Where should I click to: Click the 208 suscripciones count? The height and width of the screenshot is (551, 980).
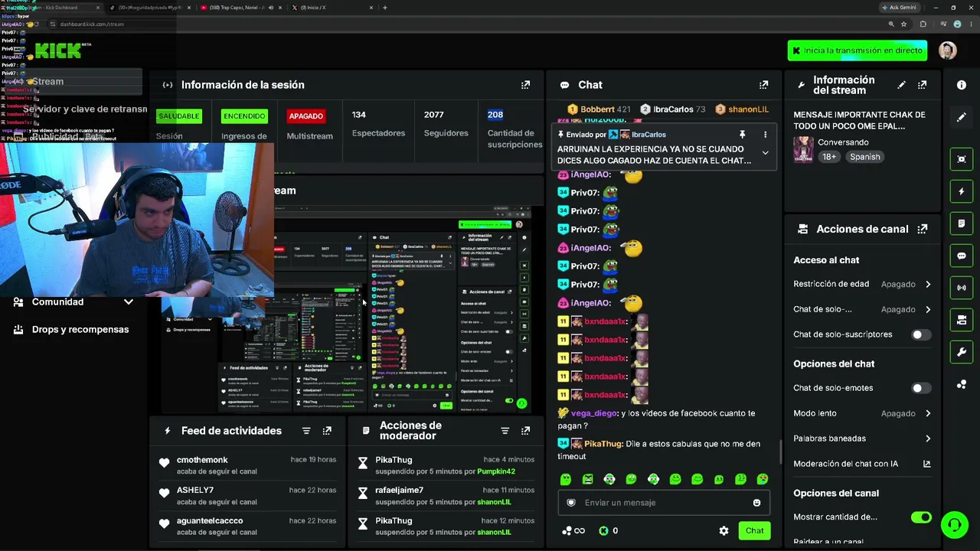pyautogui.click(x=495, y=115)
